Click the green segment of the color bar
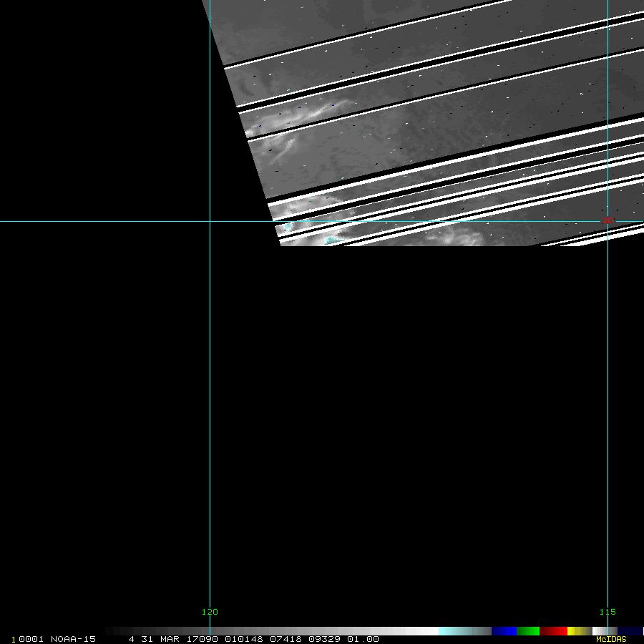Viewport: 644px width, 644px height. (528, 631)
